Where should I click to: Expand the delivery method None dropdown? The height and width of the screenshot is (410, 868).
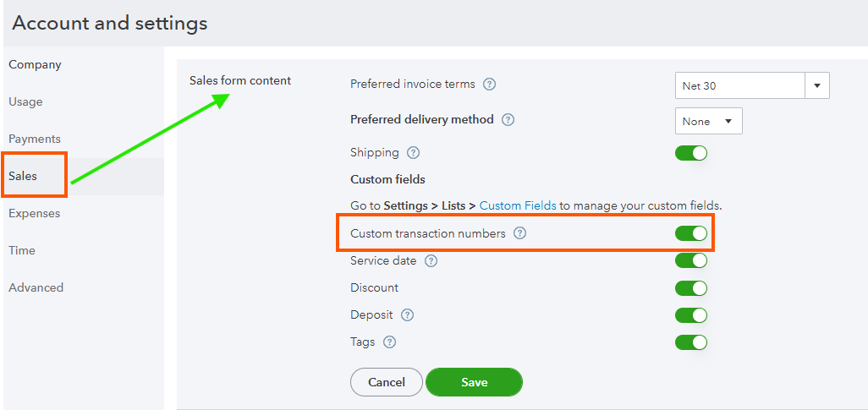708,121
